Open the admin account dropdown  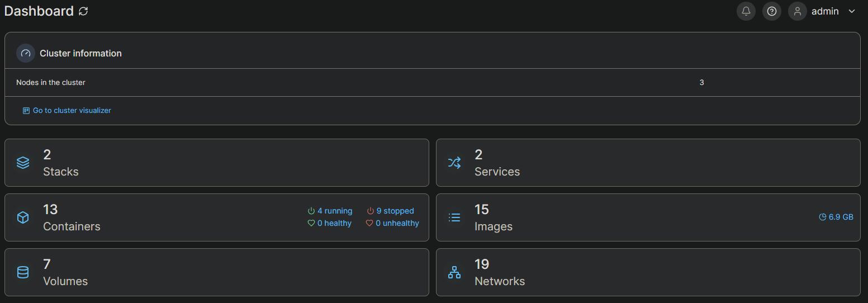(x=825, y=11)
